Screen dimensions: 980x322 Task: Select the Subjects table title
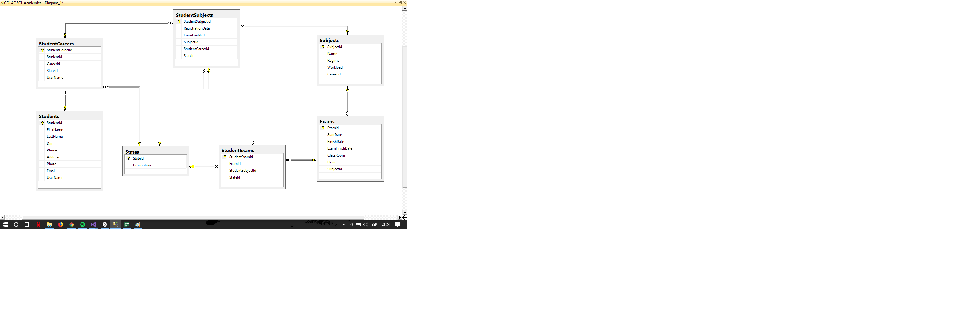[329, 41]
